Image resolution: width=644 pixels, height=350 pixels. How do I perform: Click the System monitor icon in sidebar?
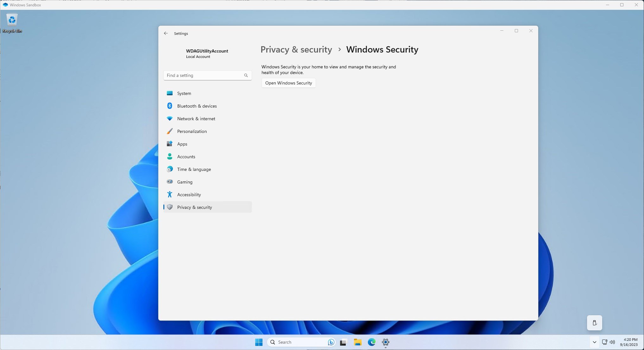[170, 93]
